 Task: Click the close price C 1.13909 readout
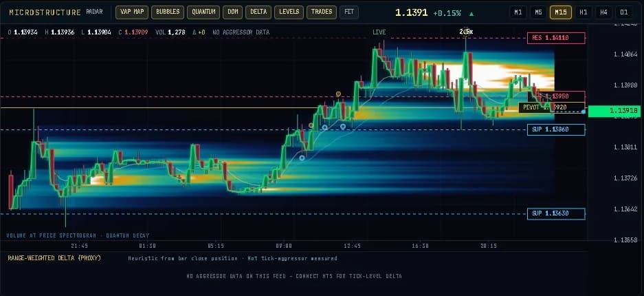(133, 32)
